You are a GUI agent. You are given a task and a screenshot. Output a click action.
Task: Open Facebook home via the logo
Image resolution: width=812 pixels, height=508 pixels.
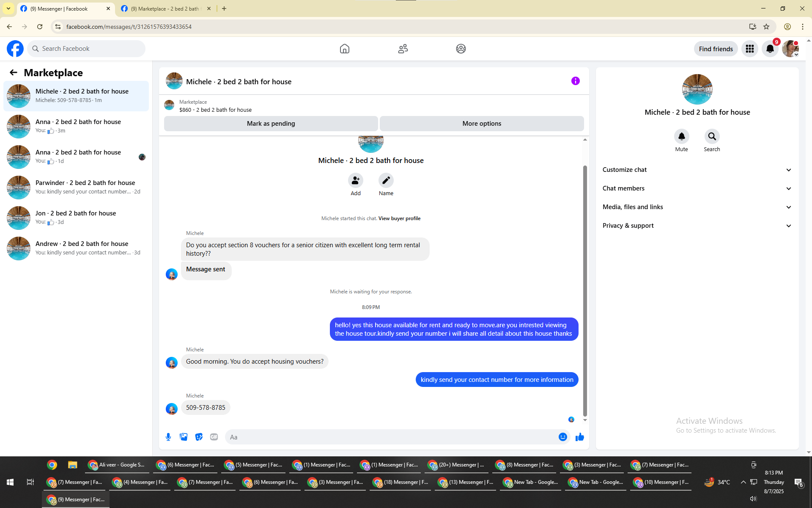[x=15, y=49]
